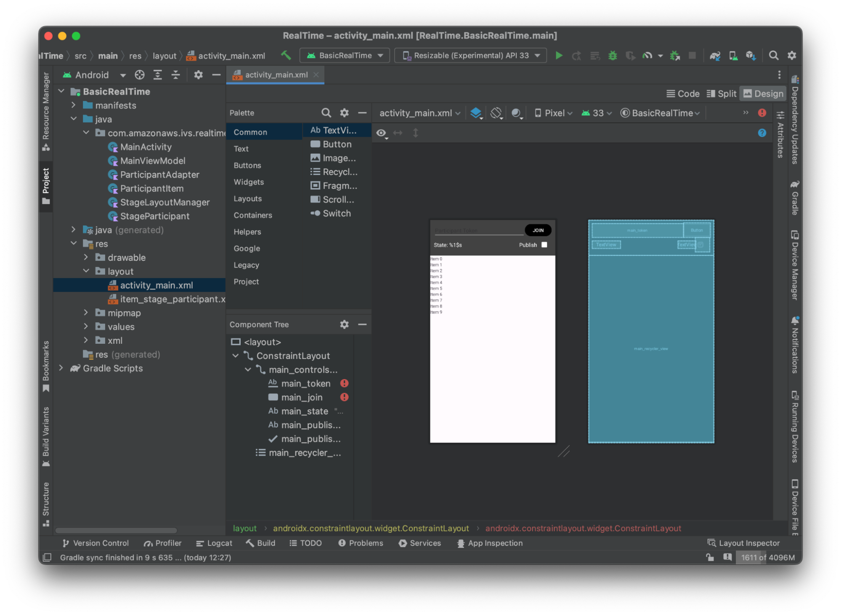
Task: Select the warnings/errors indicator icon
Action: pos(762,112)
